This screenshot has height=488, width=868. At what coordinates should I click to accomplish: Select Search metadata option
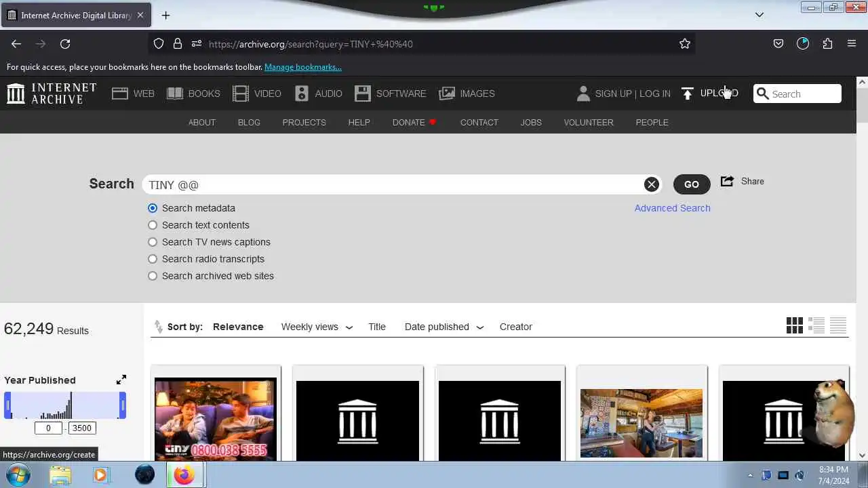point(153,208)
